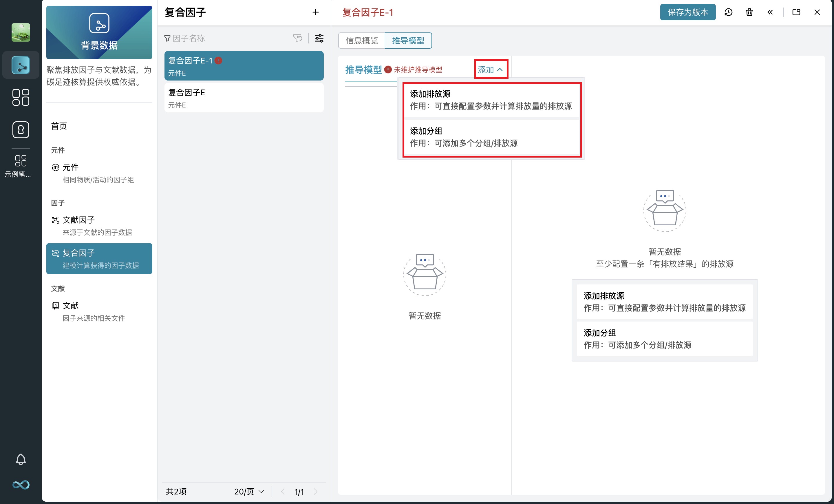Switch to 信息概览 tab
Image resolution: width=834 pixels, height=504 pixels.
[361, 41]
